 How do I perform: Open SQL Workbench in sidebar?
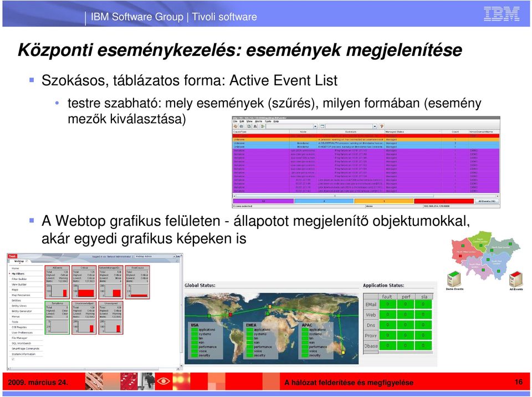22,343
